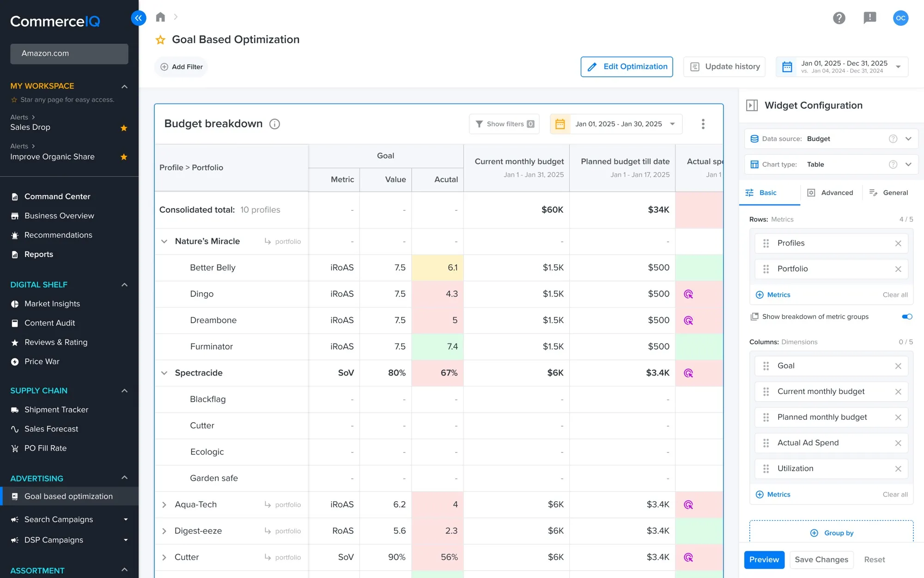Switch to the General tab
Image resolution: width=924 pixels, height=578 pixels.
tap(888, 193)
